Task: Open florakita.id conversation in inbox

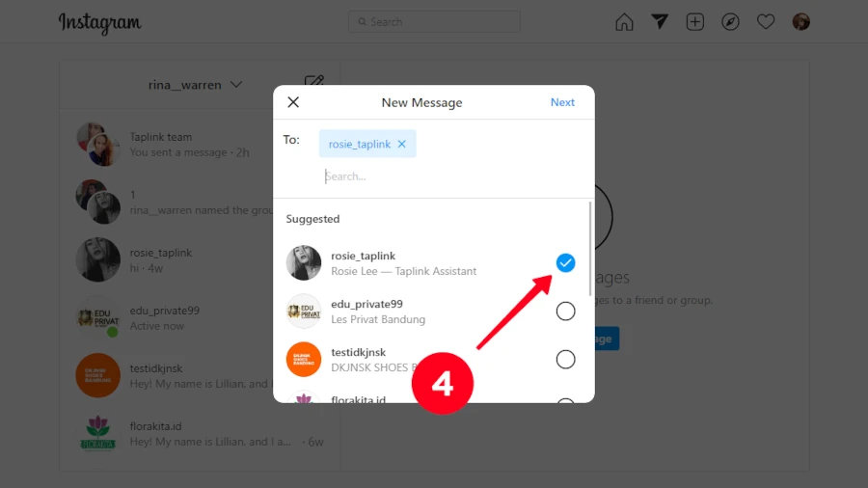Action: click(x=200, y=434)
